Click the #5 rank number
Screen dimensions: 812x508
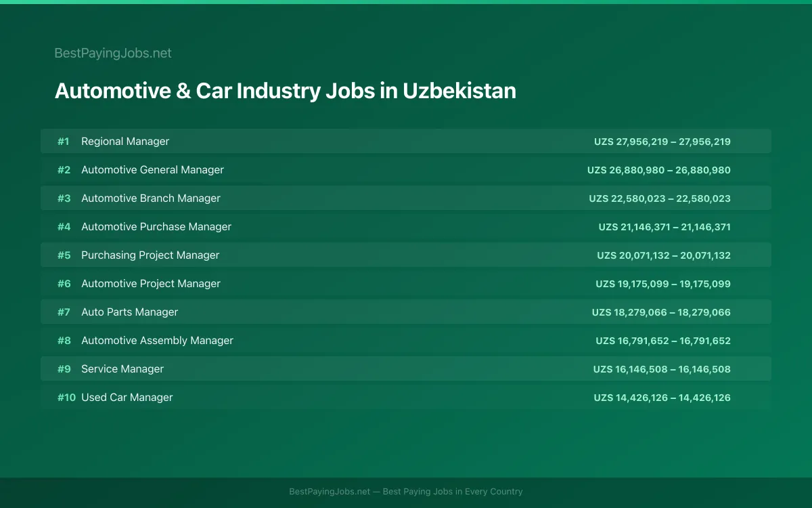tap(64, 255)
